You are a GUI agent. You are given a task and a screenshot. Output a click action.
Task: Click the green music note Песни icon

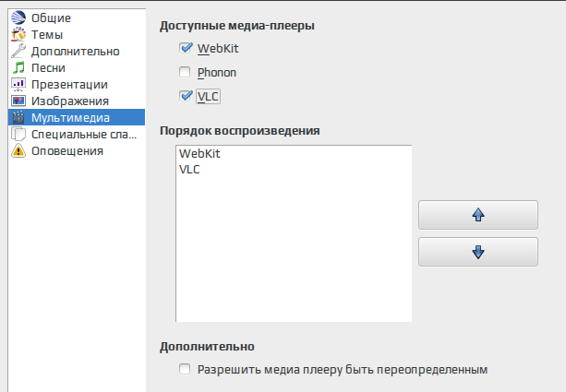(18, 67)
